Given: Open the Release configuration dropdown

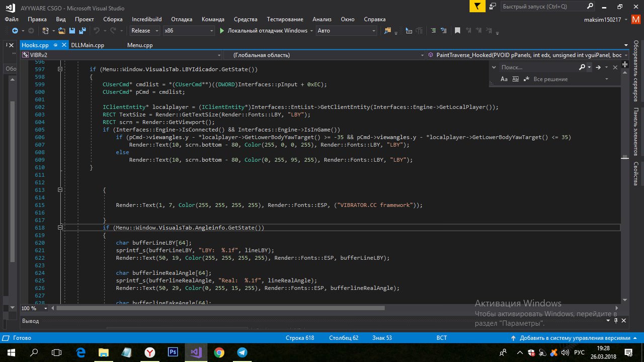Looking at the screenshot, I should tap(144, 31).
